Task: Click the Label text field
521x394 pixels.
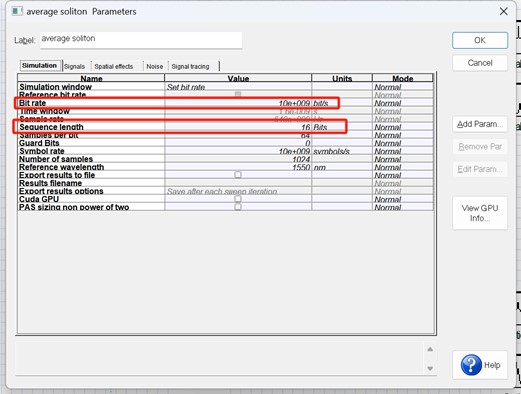Action: (x=141, y=40)
